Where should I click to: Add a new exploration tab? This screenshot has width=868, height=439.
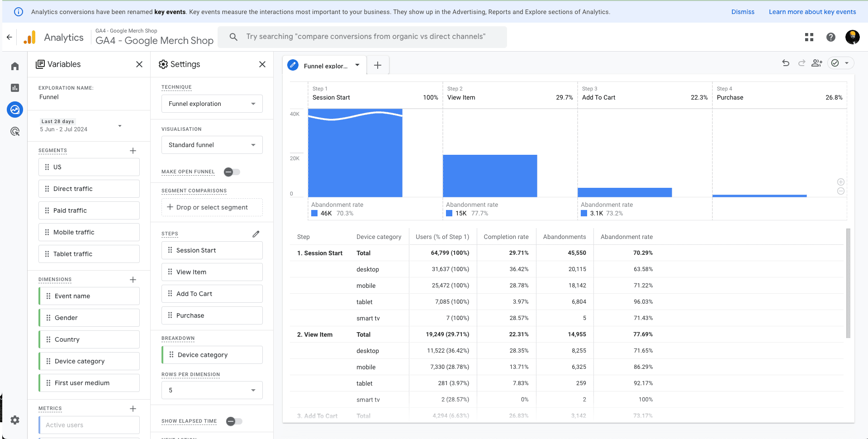(378, 66)
